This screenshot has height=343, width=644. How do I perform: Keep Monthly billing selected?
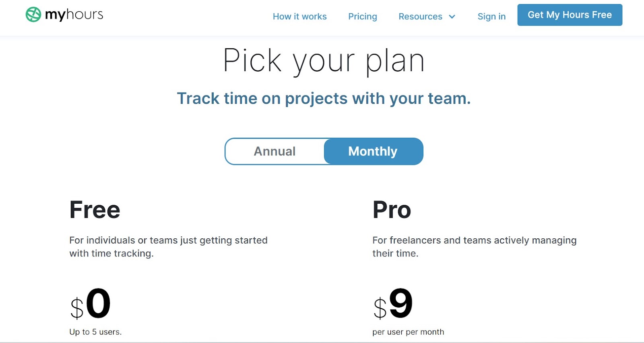(373, 151)
